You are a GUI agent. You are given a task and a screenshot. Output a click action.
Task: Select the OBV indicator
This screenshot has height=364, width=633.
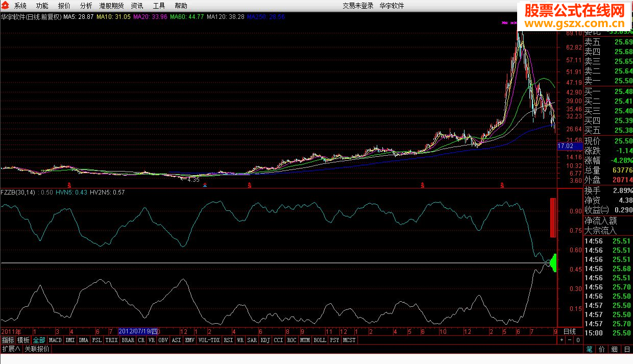click(x=163, y=340)
